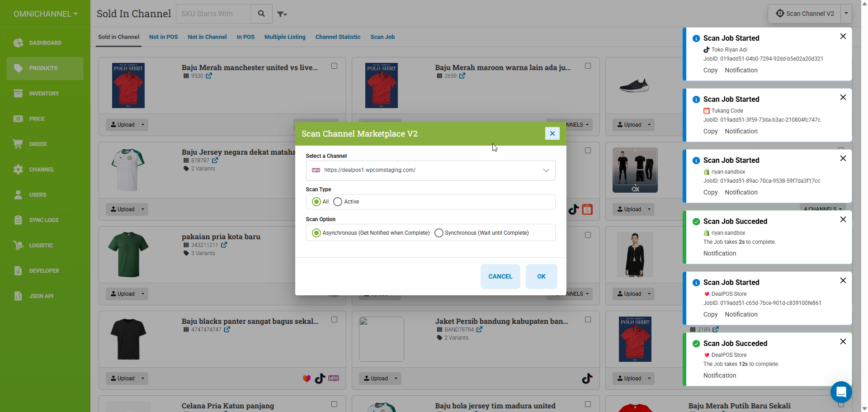Tick checkbox on Baju Merah maroon card

point(588,66)
